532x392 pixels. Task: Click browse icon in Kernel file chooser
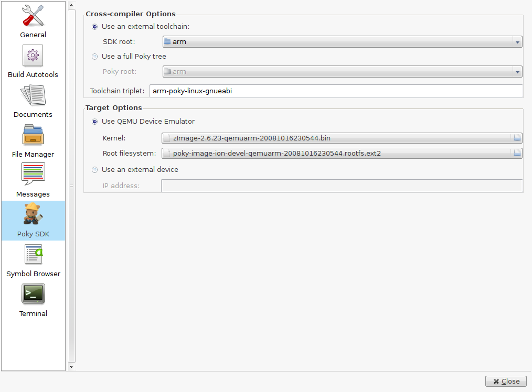(517, 138)
